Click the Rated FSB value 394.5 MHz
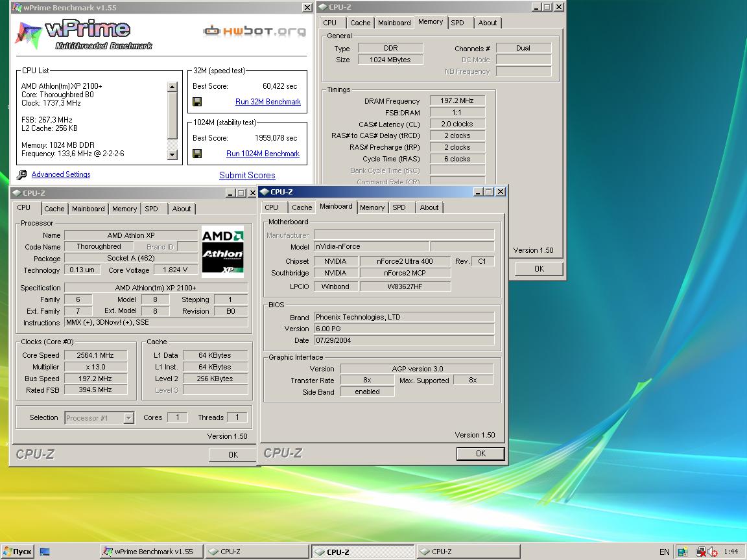The image size is (747, 560). coord(95,390)
